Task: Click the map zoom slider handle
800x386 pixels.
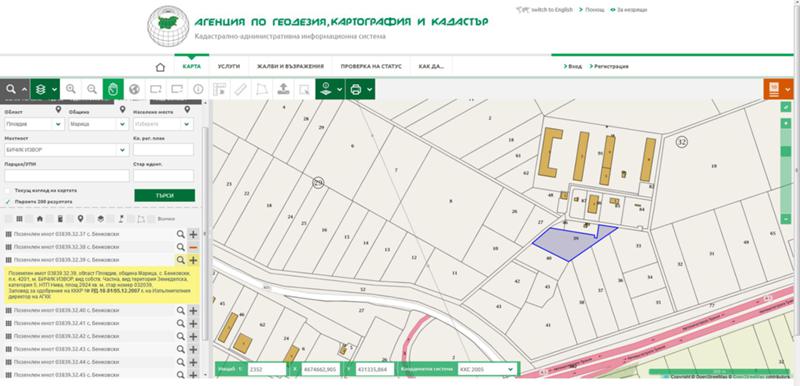Action: coord(786,151)
